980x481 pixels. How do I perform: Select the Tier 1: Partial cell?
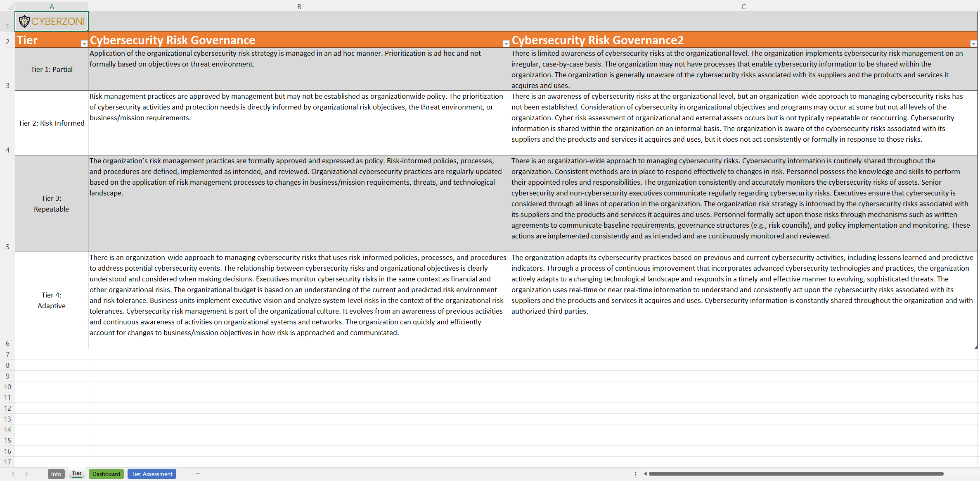coord(52,69)
